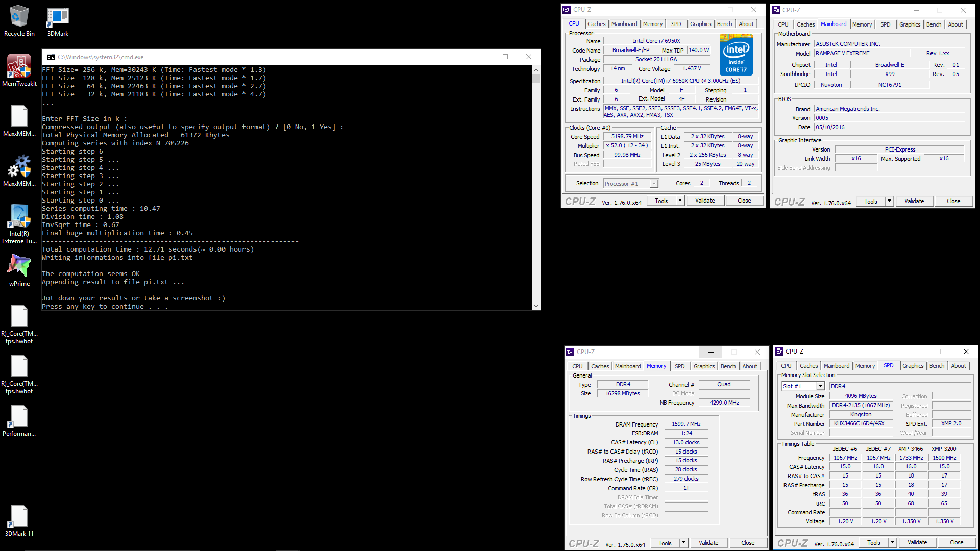Image resolution: width=980 pixels, height=551 pixels.
Task: Click Close in Memory window
Action: point(748,543)
